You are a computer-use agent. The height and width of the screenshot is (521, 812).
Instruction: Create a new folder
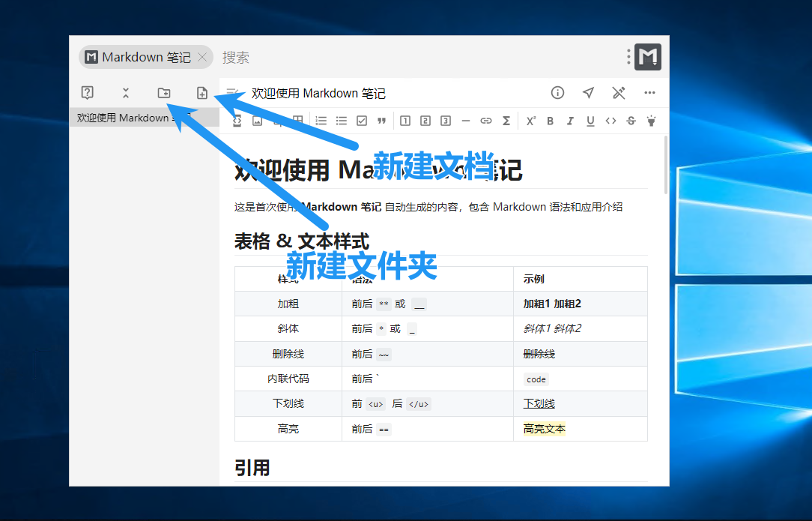coord(164,93)
